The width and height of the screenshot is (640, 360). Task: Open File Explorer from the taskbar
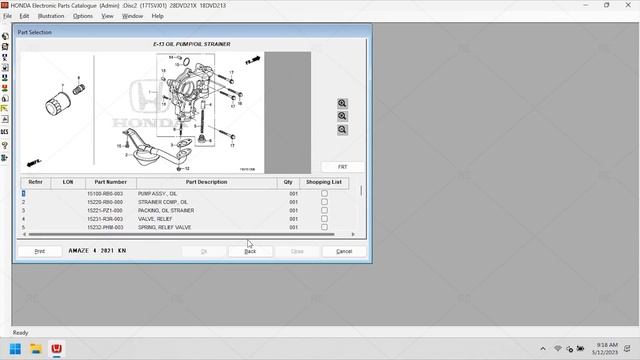[36, 349]
